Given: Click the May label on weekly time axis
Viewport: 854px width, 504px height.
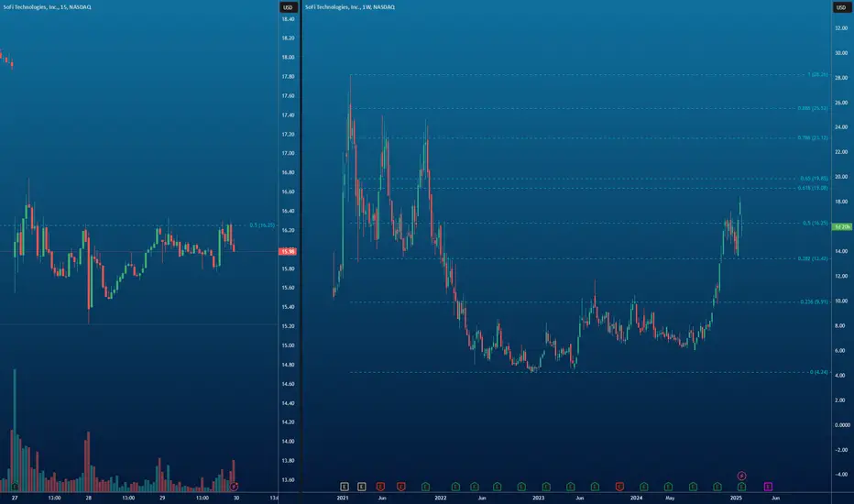Looking at the screenshot, I should [670, 498].
